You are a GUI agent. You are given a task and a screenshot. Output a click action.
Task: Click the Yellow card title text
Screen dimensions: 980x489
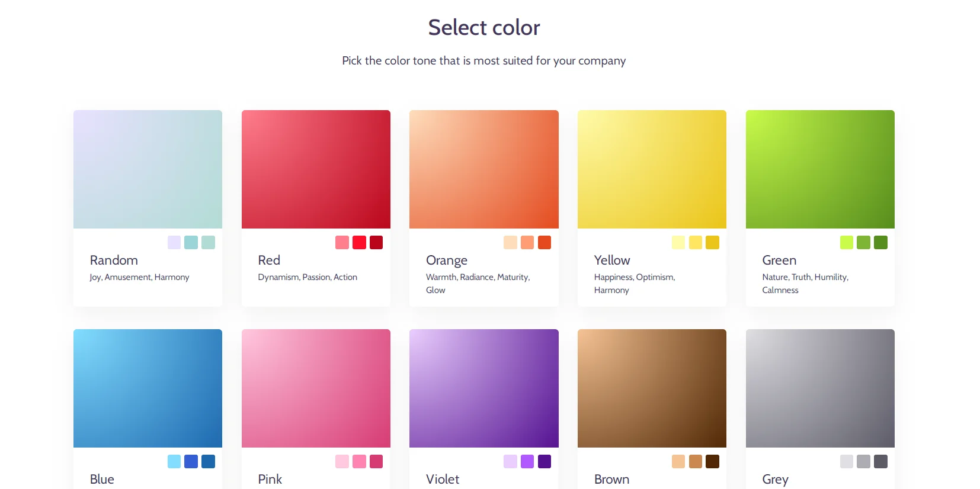(612, 260)
